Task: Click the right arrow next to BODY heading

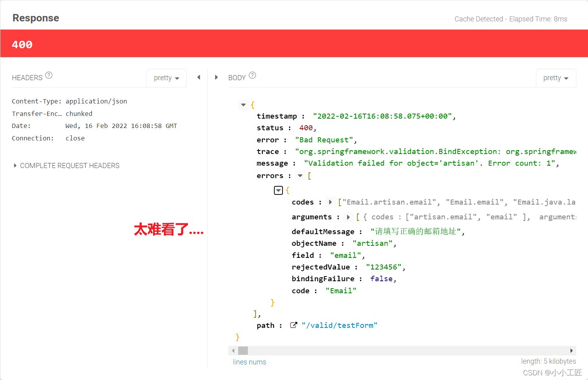Action: pos(216,77)
